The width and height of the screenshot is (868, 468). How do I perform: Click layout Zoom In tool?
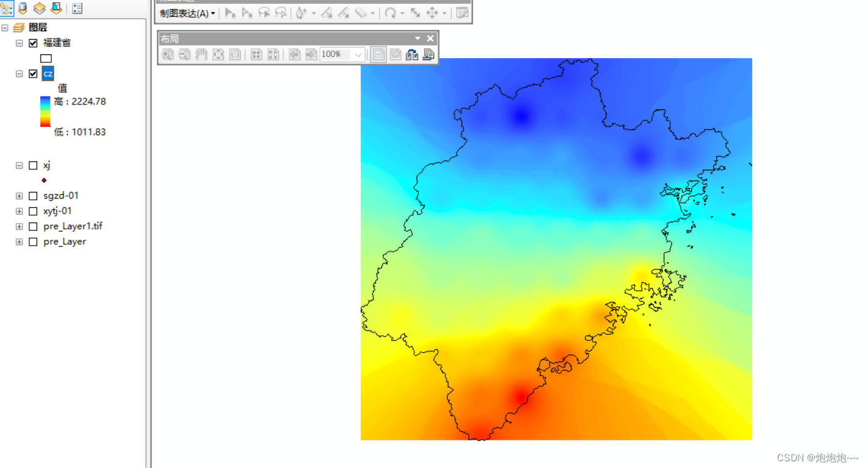(x=167, y=54)
